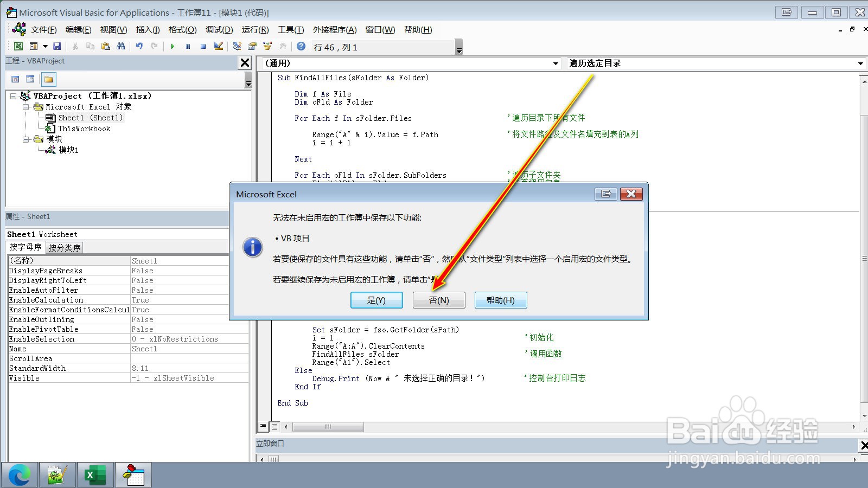Close the 立即窗口 immediate window
Viewport: 868px width, 488px height.
click(x=864, y=445)
